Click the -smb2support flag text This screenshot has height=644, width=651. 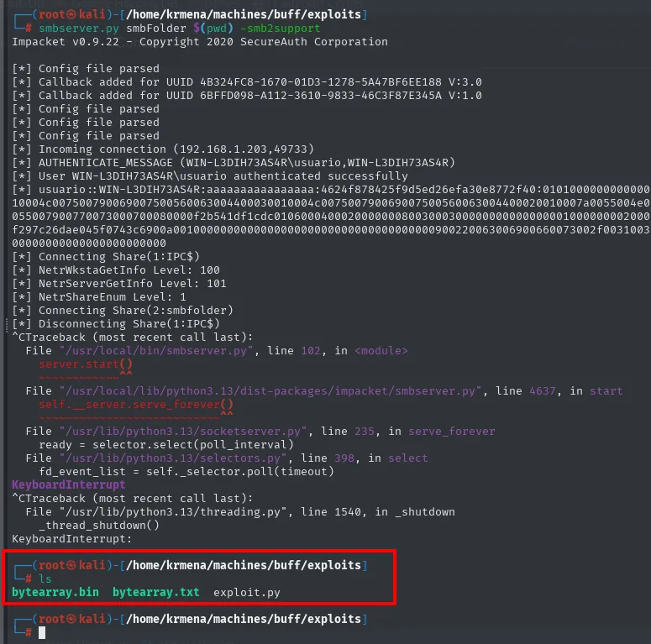pyautogui.click(x=281, y=29)
